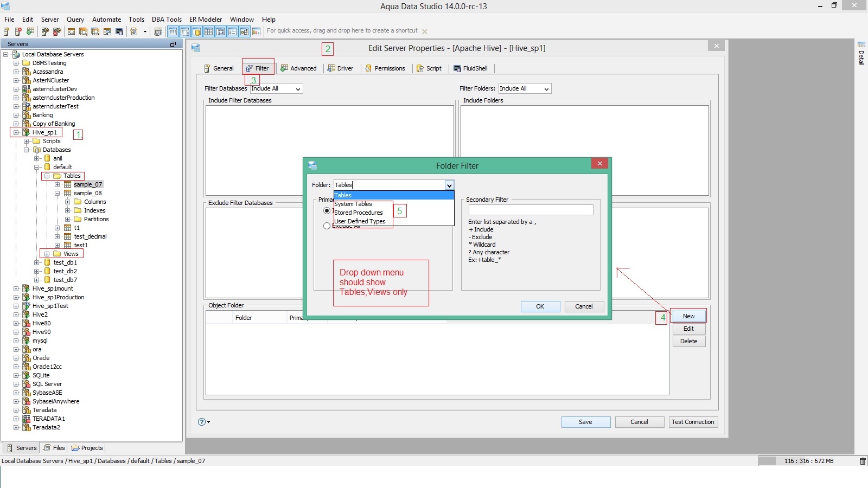Switch to the Files tab at the bottom
Viewport: 868px width, 488px height.
click(54, 448)
